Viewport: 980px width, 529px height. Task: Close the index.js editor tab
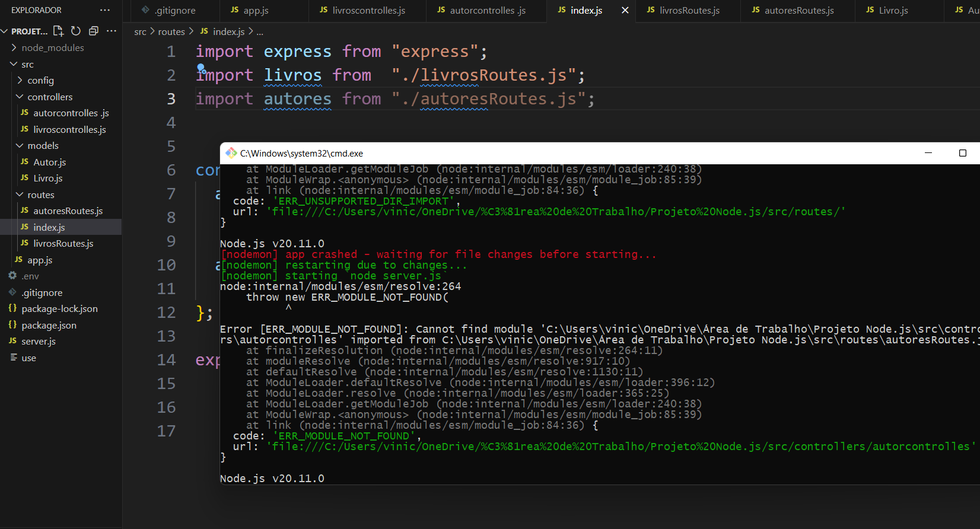pyautogui.click(x=625, y=10)
